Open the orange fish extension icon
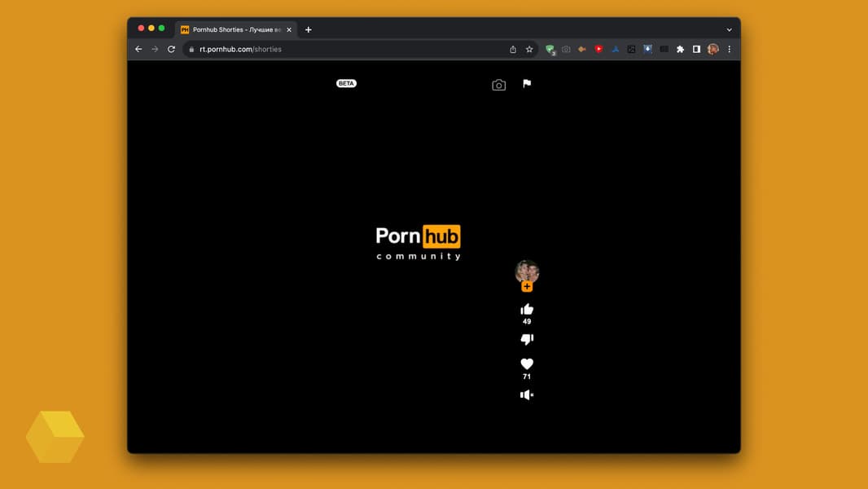 [582, 49]
